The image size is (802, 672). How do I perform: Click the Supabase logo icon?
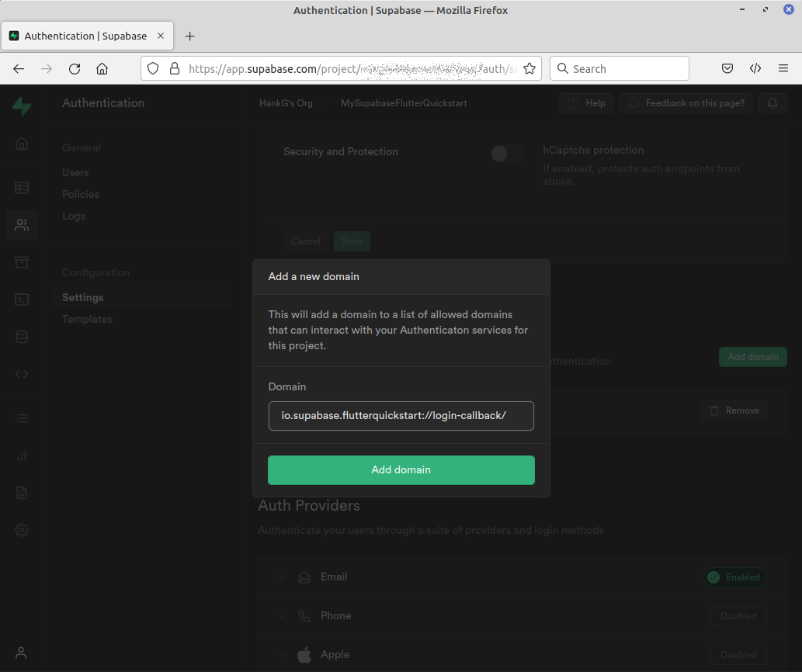(x=22, y=106)
